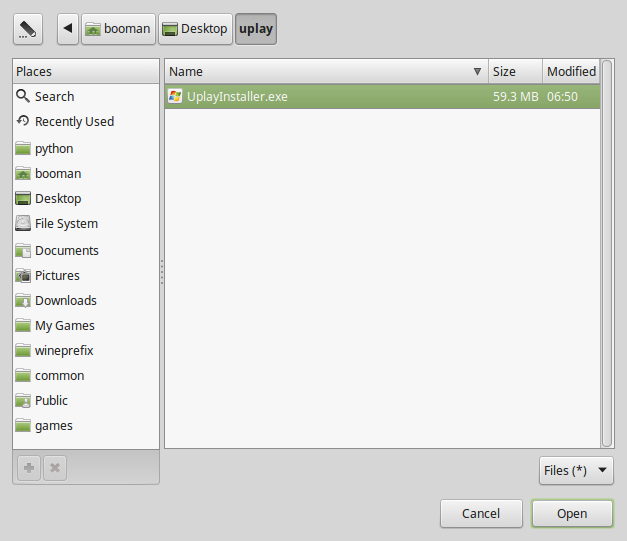The height and width of the screenshot is (541, 627).
Task: Click the Documents folder icon
Action: [23, 250]
